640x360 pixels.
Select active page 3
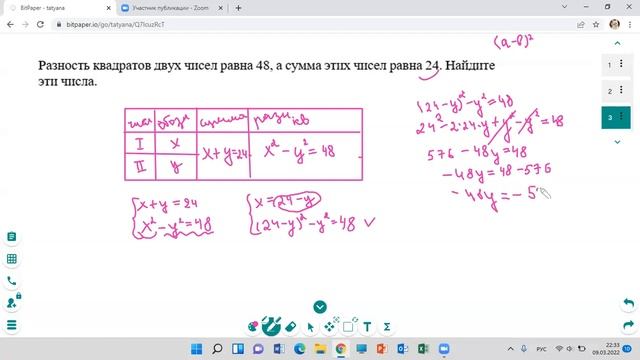click(609, 118)
